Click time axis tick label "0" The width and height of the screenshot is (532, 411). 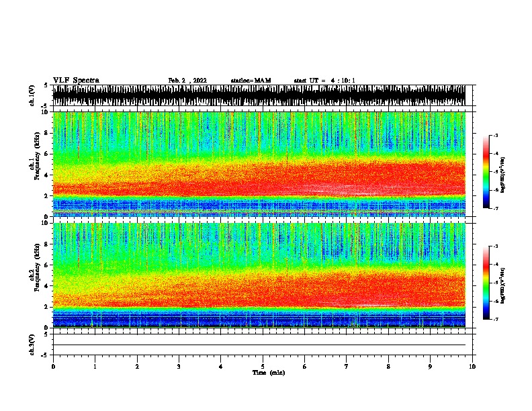[53, 366]
